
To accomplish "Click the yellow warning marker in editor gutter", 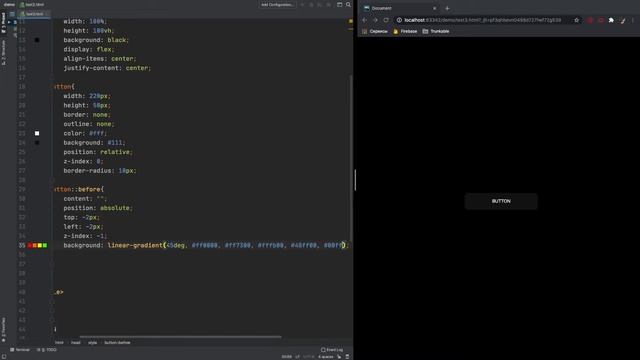I will (351, 21).
